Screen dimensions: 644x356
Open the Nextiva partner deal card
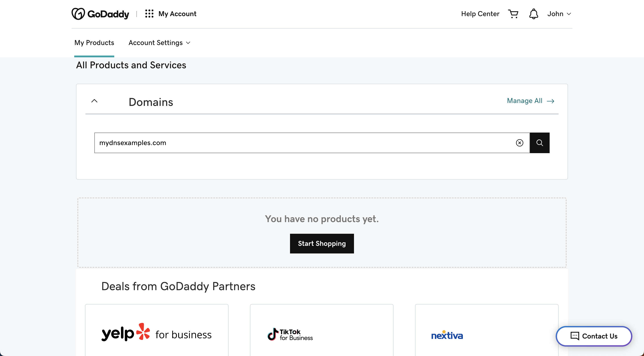point(487,333)
